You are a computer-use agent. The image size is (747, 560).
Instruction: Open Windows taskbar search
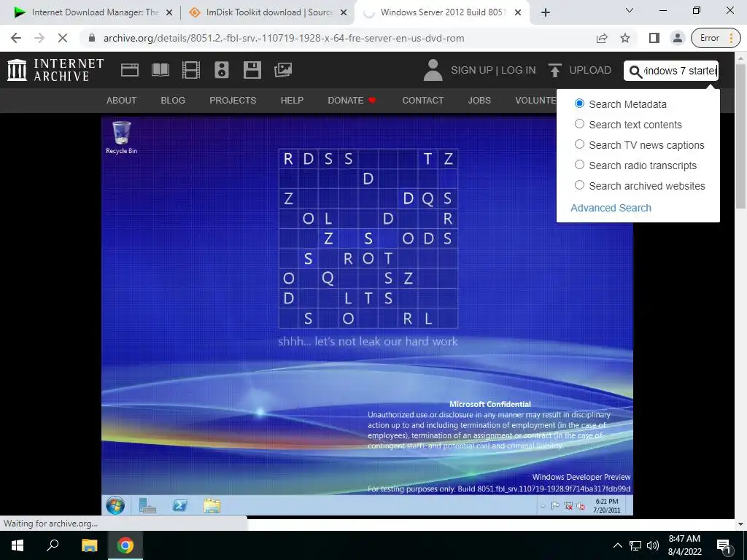point(53,545)
